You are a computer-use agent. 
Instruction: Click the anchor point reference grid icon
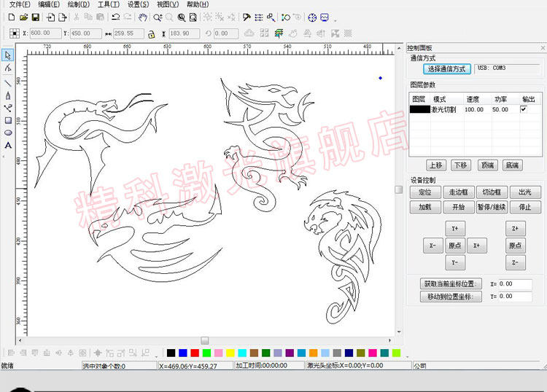tap(15, 33)
